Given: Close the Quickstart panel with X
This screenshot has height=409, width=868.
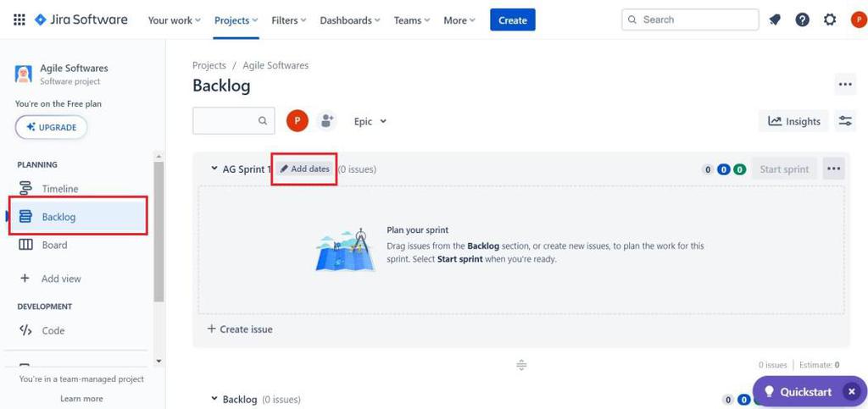Looking at the screenshot, I should coord(851,392).
